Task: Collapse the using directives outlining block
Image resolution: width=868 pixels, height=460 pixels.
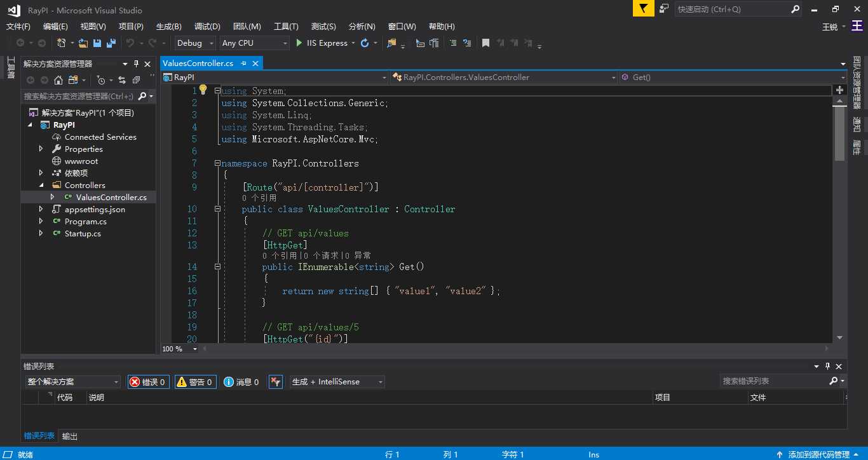Action: pyautogui.click(x=217, y=91)
